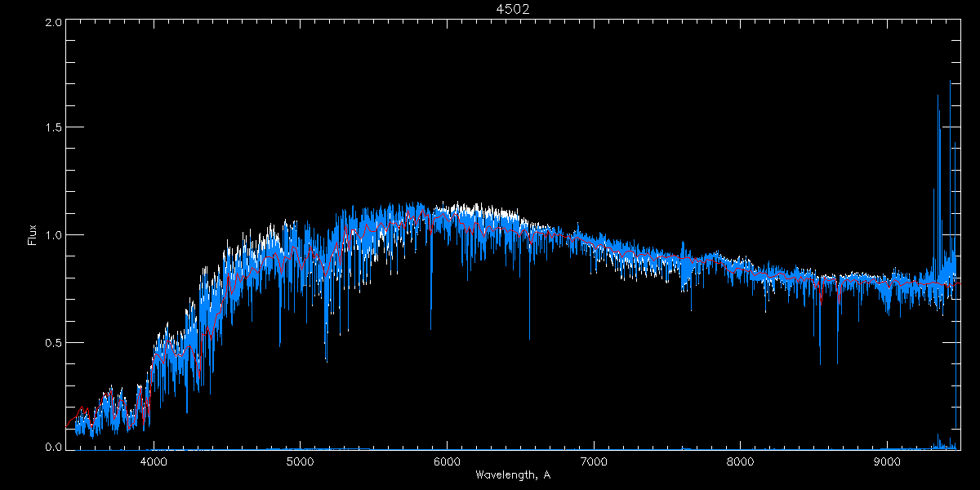Click the Flux y-axis label
The width and height of the screenshot is (980, 490).
(x=33, y=234)
